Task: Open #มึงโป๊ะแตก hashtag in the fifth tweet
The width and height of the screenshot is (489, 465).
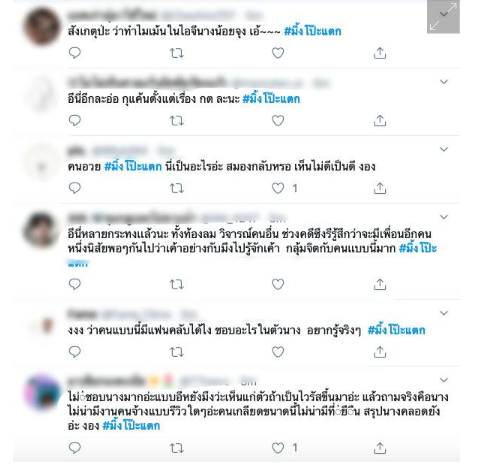Action: click(396, 330)
